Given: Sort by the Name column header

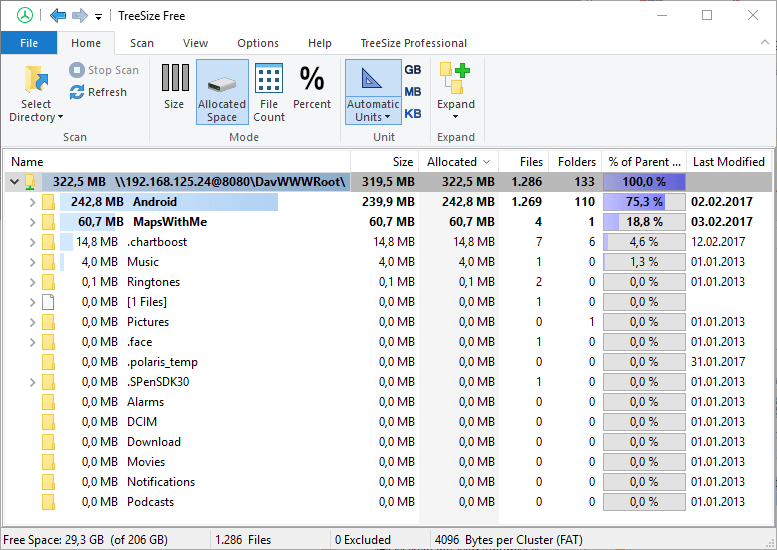Looking at the screenshot, I should point(177,162).
